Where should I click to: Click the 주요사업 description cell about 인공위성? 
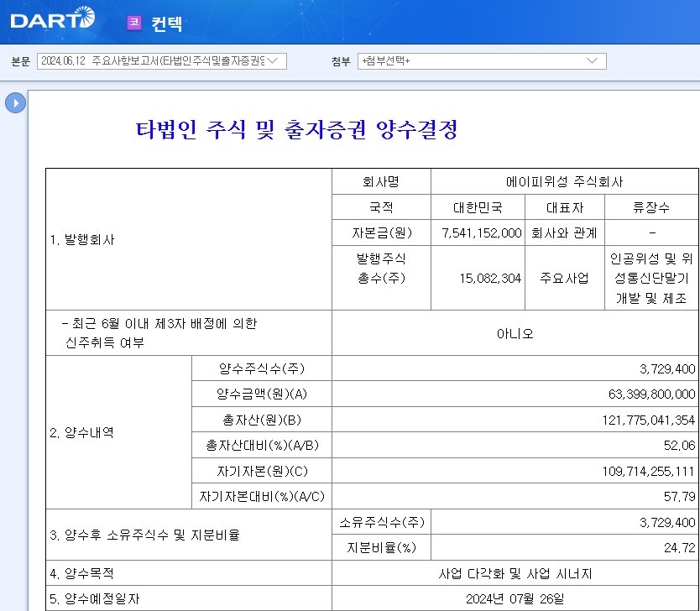651,278
